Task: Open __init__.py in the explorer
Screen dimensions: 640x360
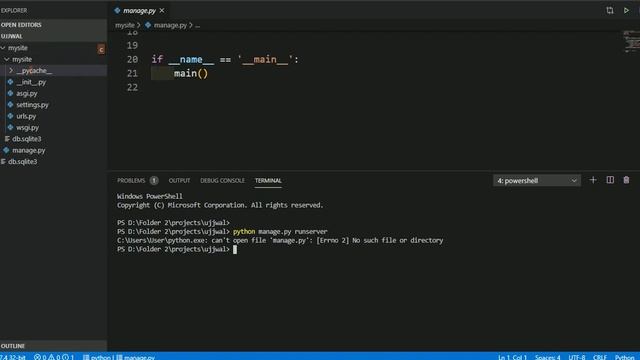Action: tap(31, 82)
